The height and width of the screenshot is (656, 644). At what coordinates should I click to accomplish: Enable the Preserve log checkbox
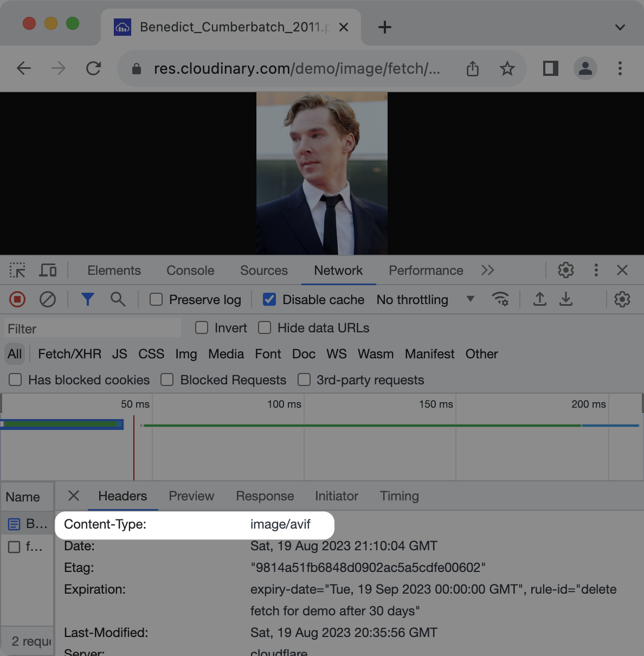[156, 300]
